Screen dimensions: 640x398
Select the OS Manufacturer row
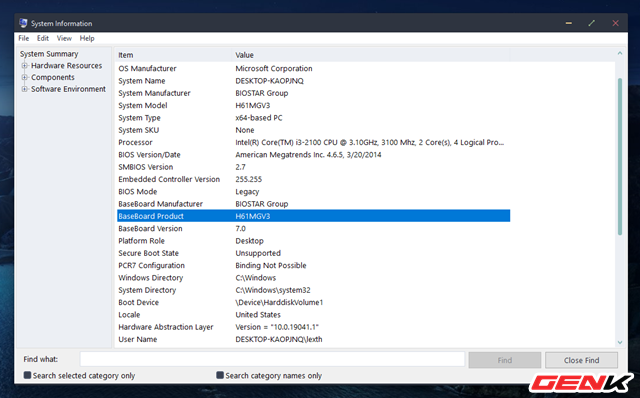tap(313, 69)
